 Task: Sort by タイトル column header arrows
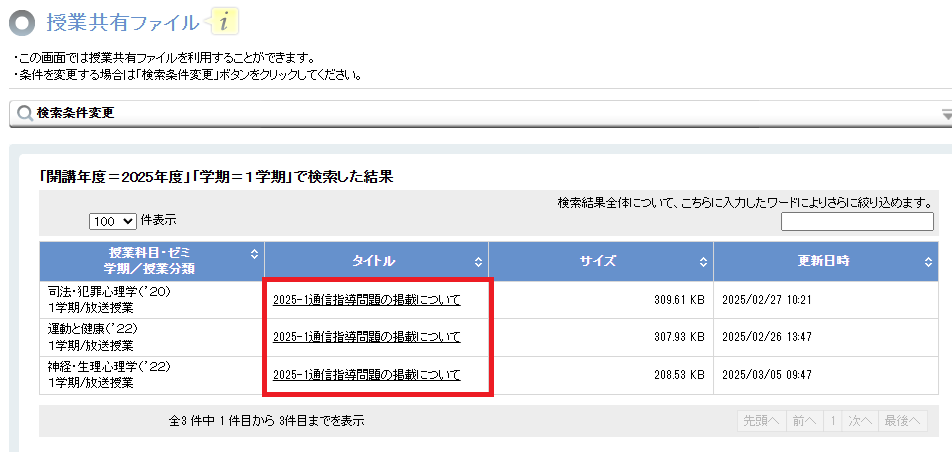[478, 262]
